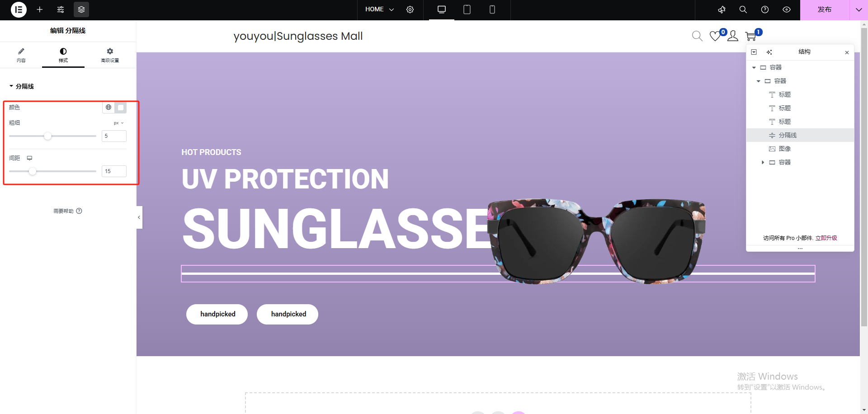Expand the publish options arrow
This screenshot has height=414, width=868.
click(859, 9)
